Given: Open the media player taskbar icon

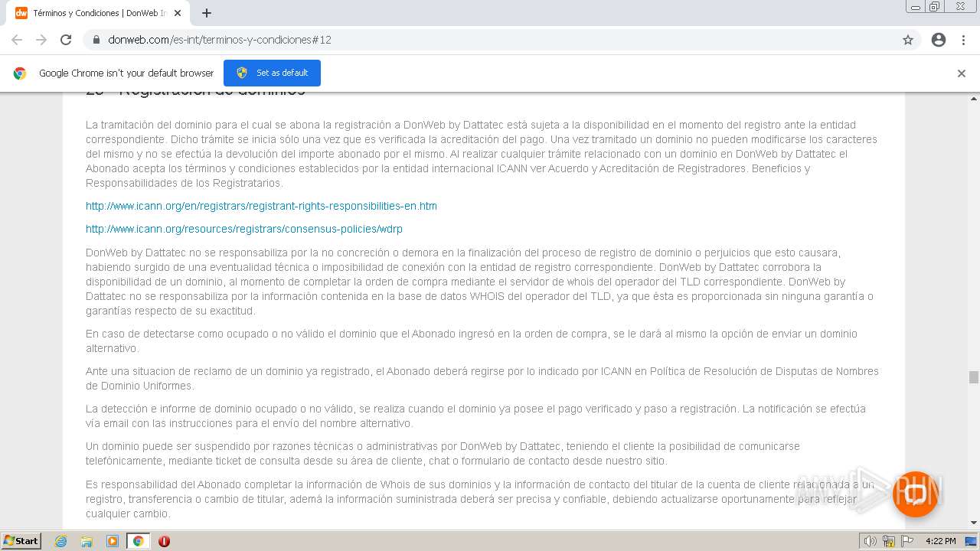Looking at the screenshot, I should click(113, 541).
